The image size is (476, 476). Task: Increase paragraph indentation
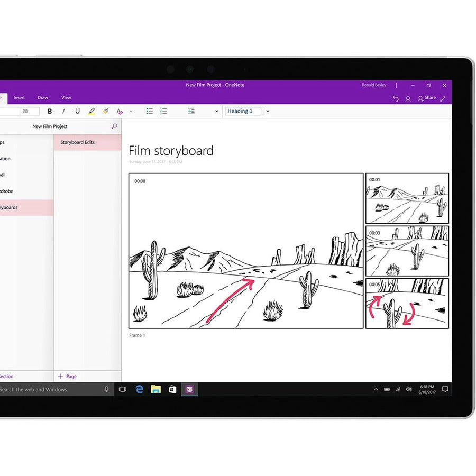pos(191,111)
